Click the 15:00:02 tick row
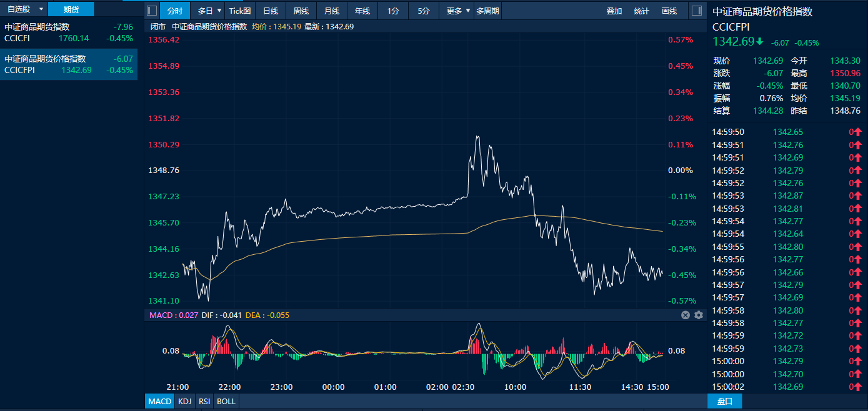This screenshot has width=868, height=411. click(787, 387)
